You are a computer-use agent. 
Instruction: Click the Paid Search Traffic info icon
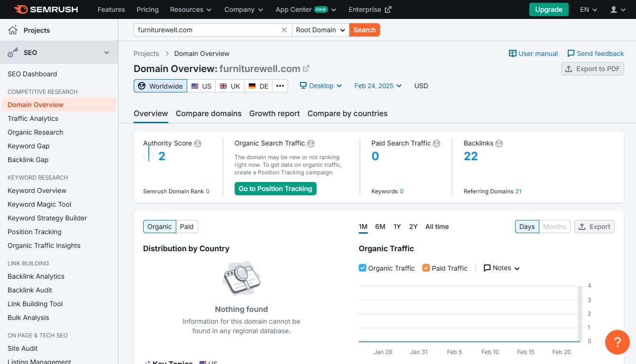point(436,144)
